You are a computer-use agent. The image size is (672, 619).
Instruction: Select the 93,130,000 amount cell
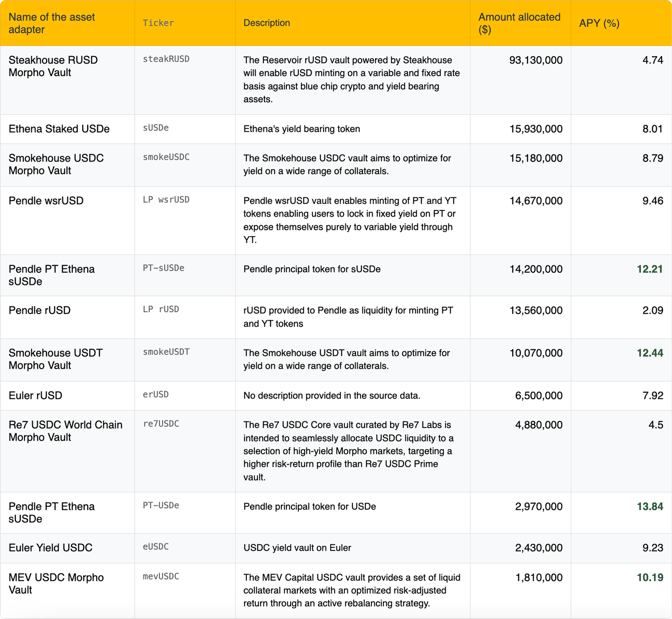(536, 60)
